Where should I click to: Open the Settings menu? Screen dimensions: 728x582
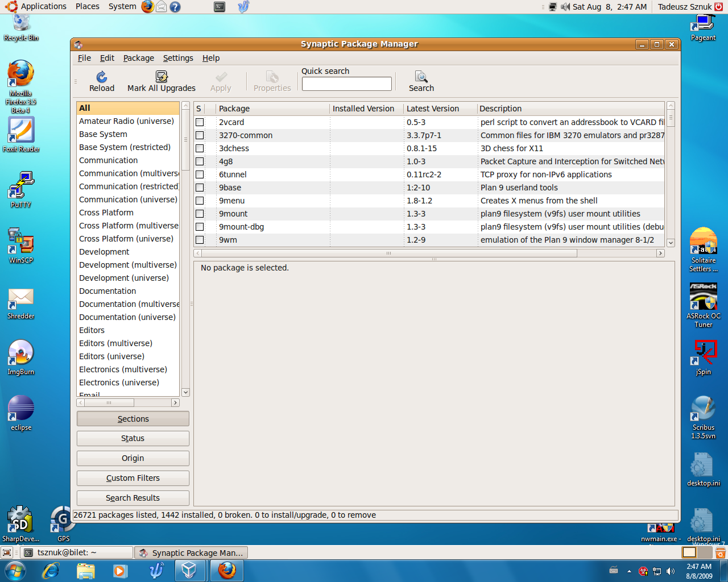pos(178,58)
